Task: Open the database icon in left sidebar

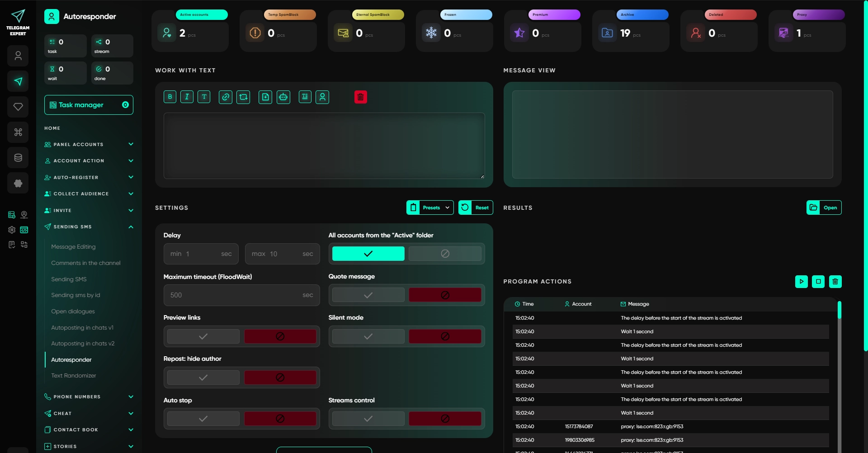Action: coord(18,158)
